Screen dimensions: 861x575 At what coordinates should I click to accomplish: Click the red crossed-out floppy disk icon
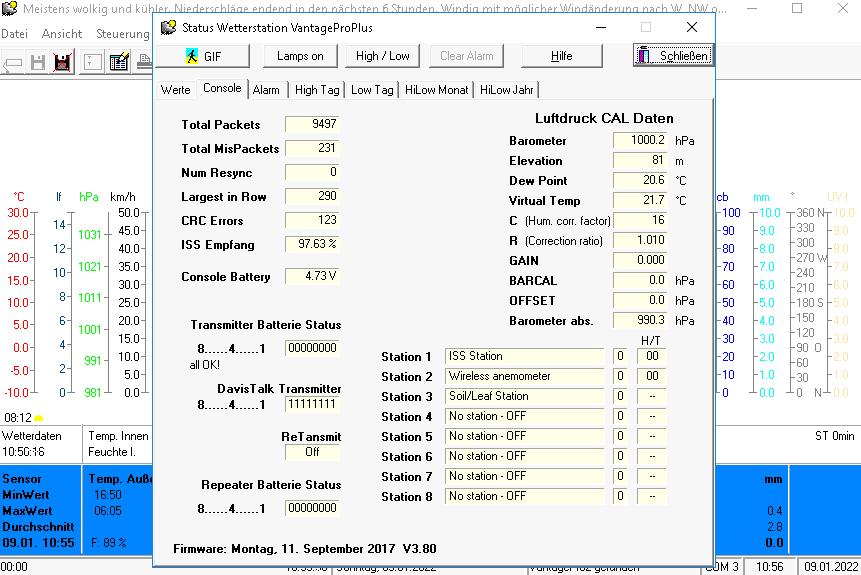62,63
